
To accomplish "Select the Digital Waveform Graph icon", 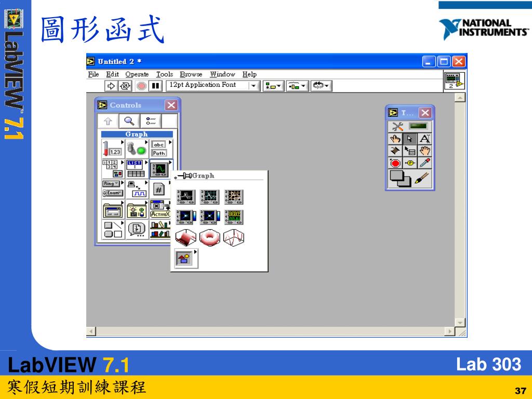I will click(x=234, y=217).
